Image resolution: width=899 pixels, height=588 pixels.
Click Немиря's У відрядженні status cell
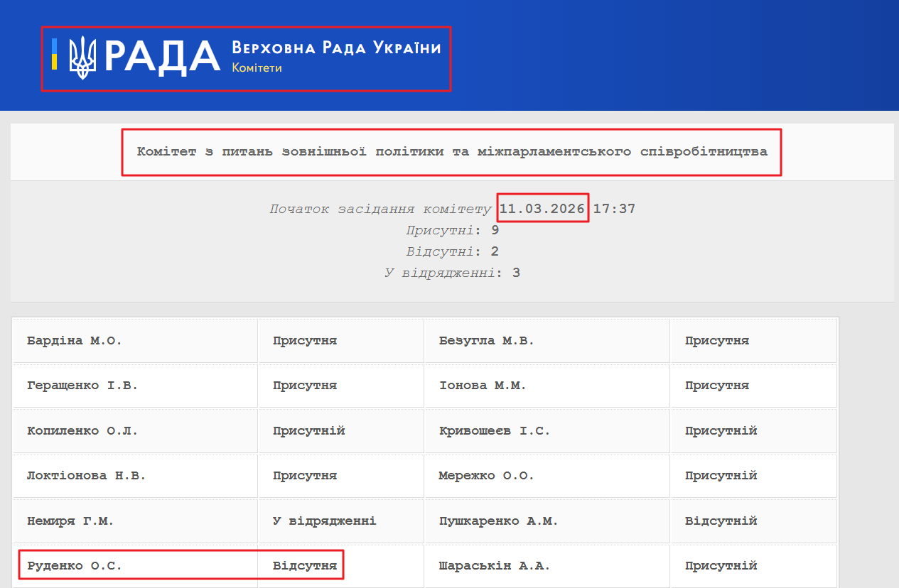pyautogui.click(x=341, y=521)
